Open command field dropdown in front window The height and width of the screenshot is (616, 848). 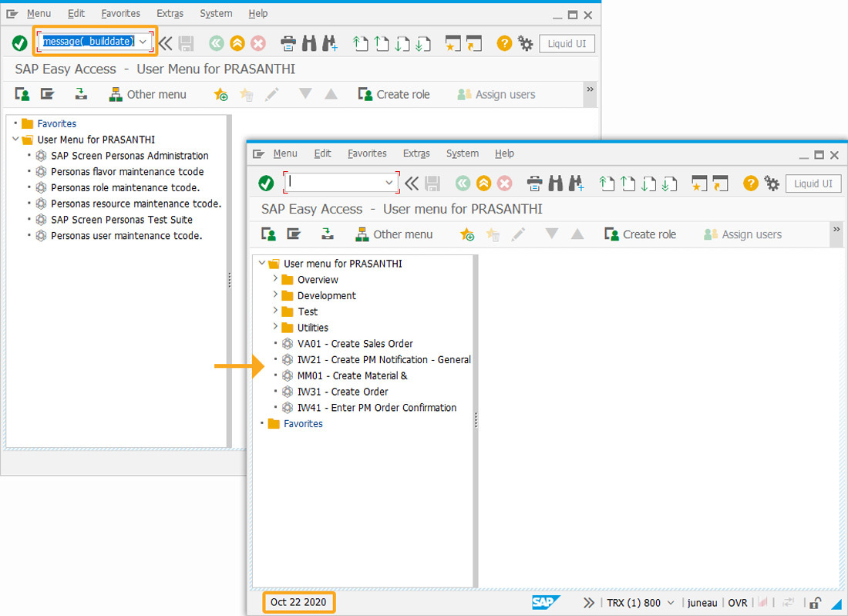389,182
